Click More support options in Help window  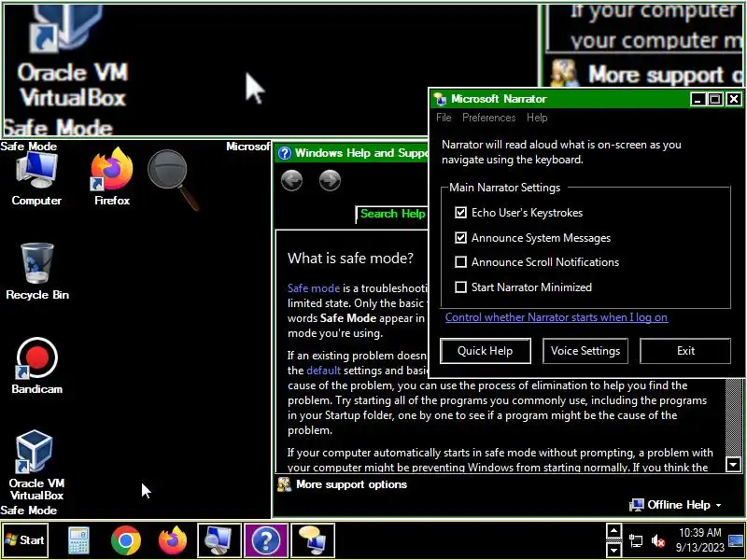pos(352,484)
